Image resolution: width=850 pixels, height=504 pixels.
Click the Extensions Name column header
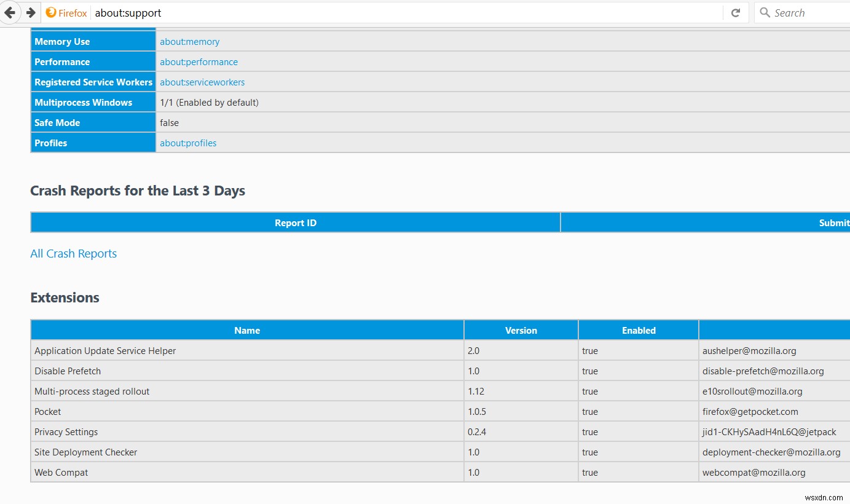pos(247,331)
